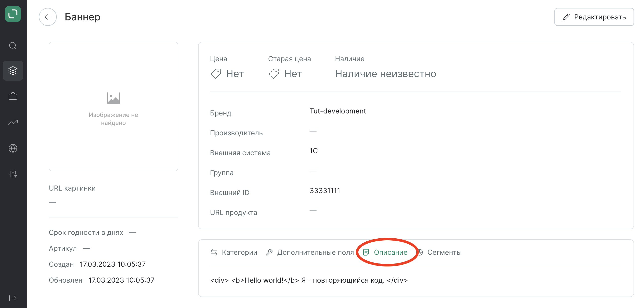
Task: Switch to the Категории tab
Action: pyautogui.click(x=234, y=253)
